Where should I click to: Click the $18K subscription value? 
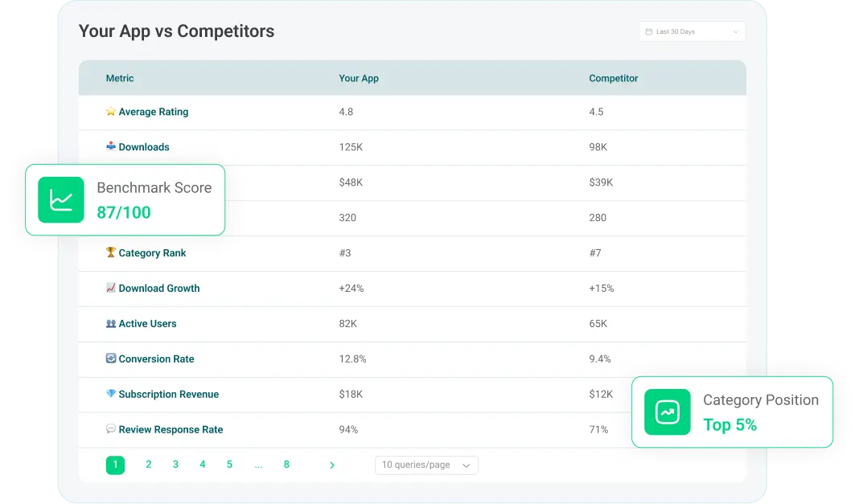(351, 395)
